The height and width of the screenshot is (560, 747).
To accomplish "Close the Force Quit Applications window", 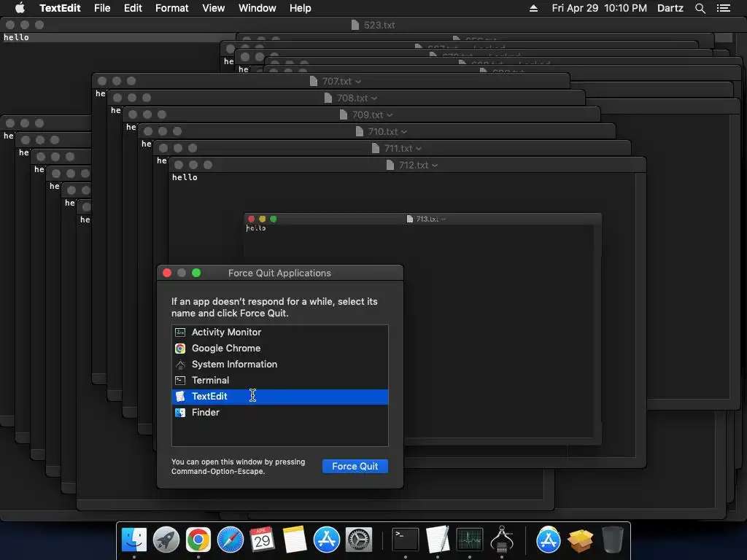I will (x=167, y=273).
